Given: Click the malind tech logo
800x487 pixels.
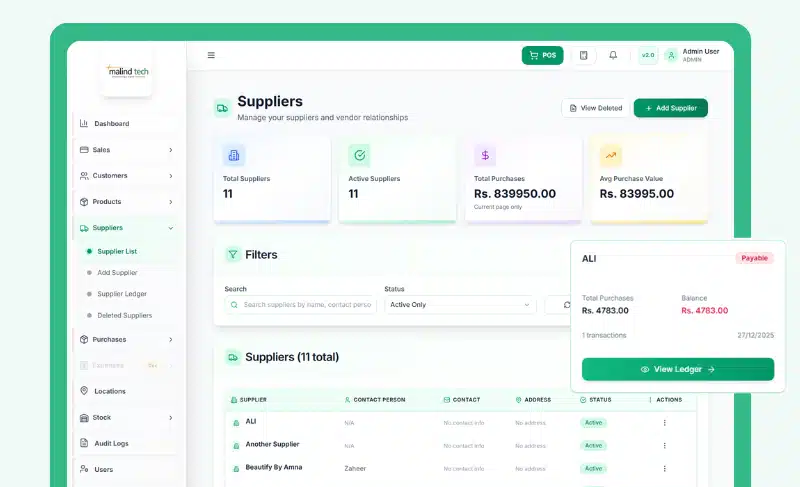Looking at the screenshot, I should (x=128, y=71).
